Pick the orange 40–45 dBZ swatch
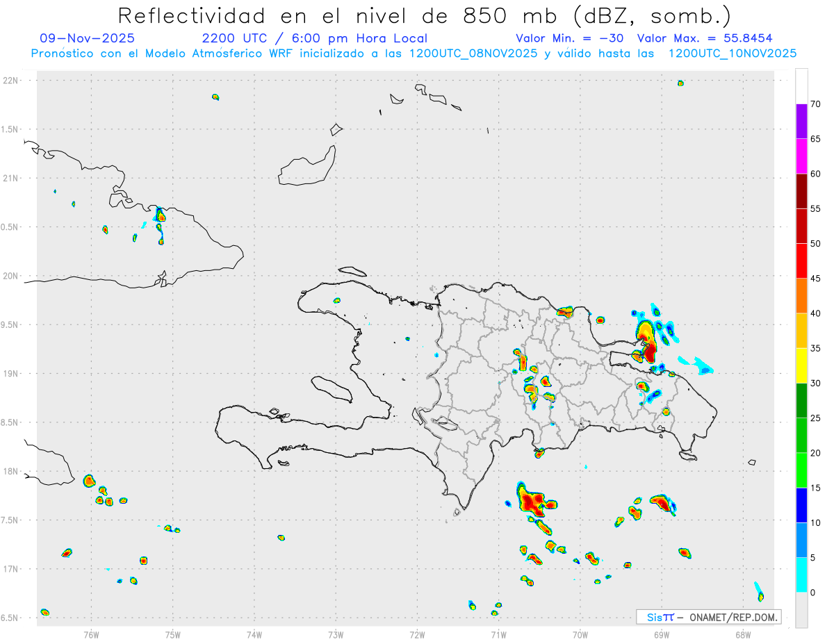 click(801, 295)
